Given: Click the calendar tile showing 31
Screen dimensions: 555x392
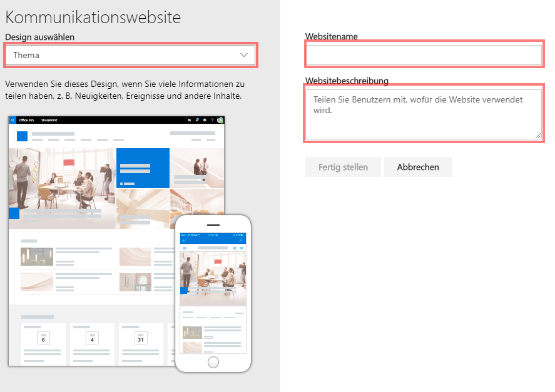Looking at the screenshot, I should [x=141, y=339].
